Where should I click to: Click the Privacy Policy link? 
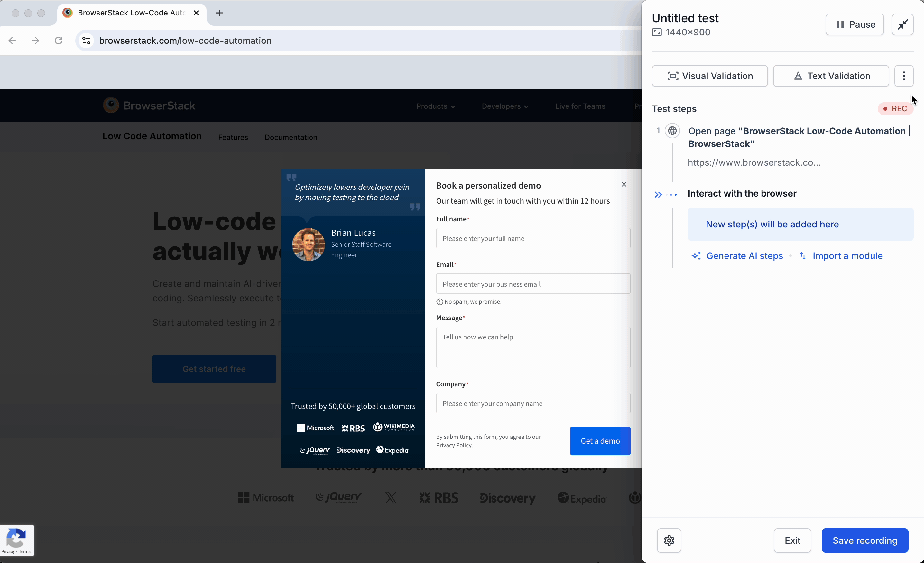(x=454, y=444)
